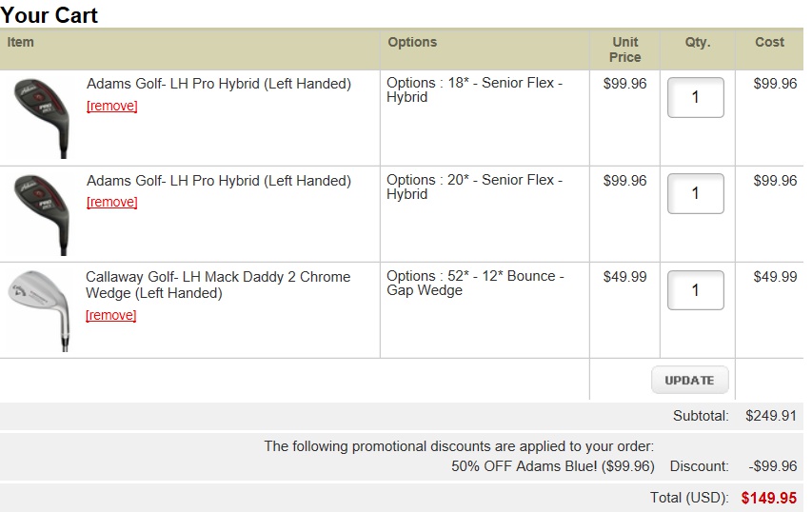Click the 20* Adams hybrid club thumbnail
812x512 pixels.
pos(41,213)
